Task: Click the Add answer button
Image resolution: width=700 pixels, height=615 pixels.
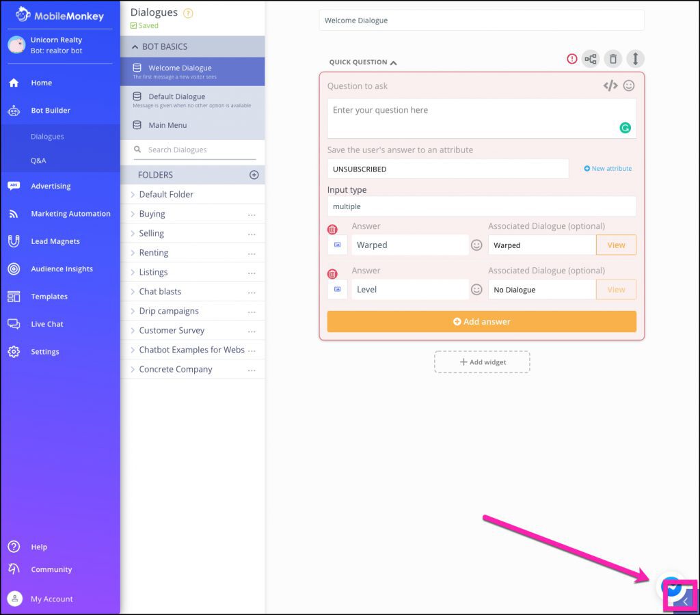Action: (482, 321)
